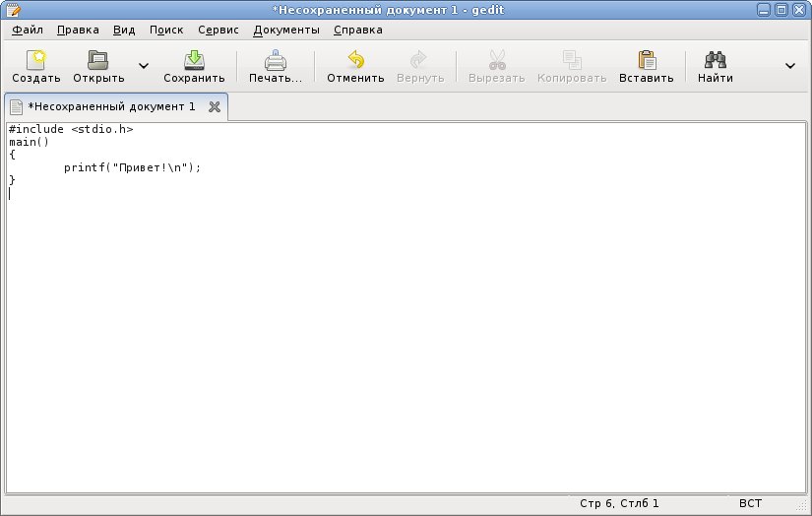Open the Правка menu

[78, 31]
